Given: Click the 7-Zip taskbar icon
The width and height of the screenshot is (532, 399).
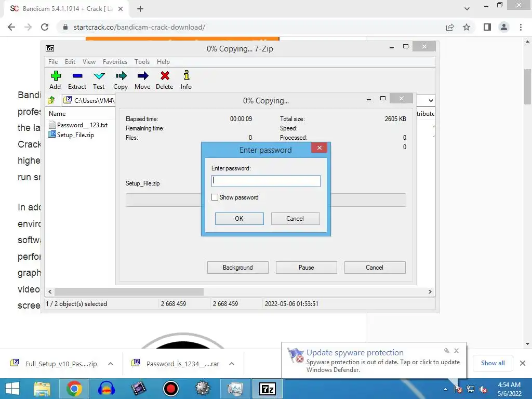Looking at the screenshot, I should pyautogui.click(x=268, y=389).
